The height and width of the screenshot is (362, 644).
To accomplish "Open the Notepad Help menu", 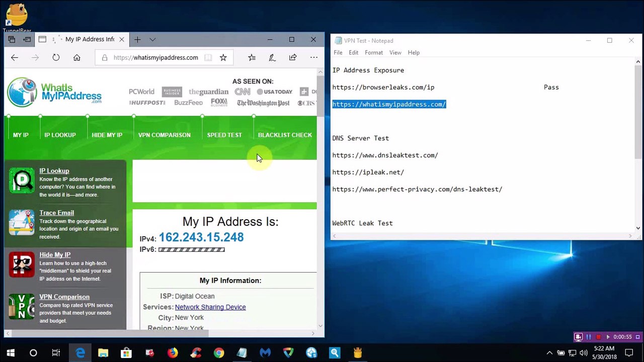I will tap(414, 52).
